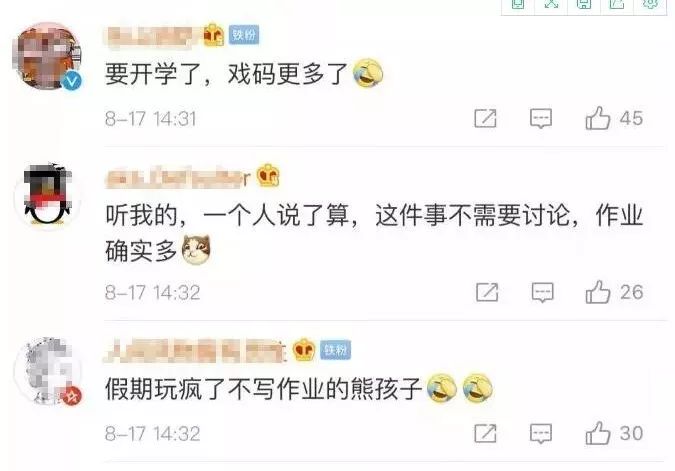The height and width of the screenshot is (471, 675).
Task: Reply to the 听我的 comment
Action: pyautogui.click(x=542, y=292)
